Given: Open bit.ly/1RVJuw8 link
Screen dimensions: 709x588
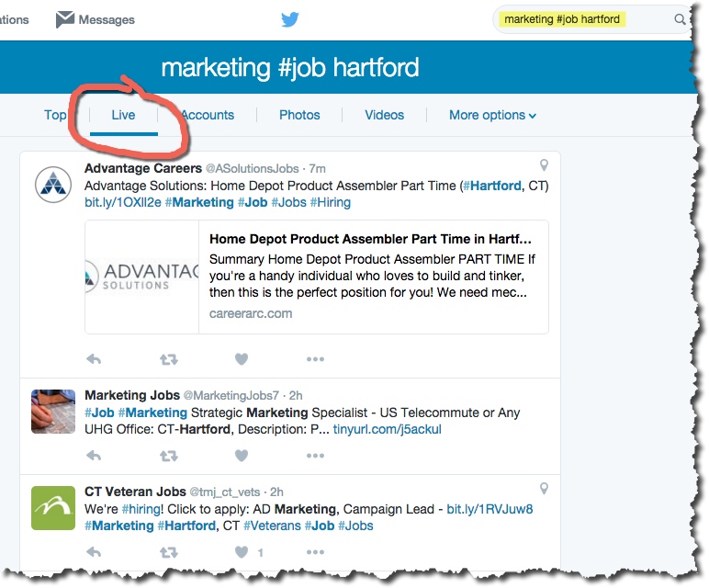Looking at the screenshot, I should 490,509.
